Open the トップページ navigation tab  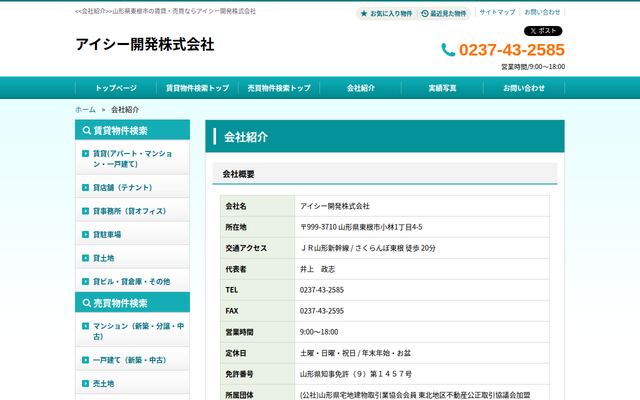[116, 88]
